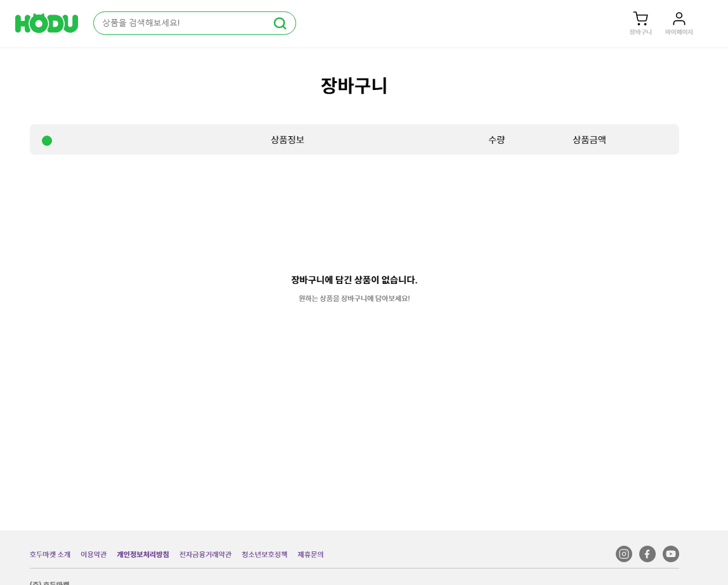Viewport: 728px width, 585px height.
Task: Click the HODU logo to go home
Action: pyautogui.click(x=46, y=23)
